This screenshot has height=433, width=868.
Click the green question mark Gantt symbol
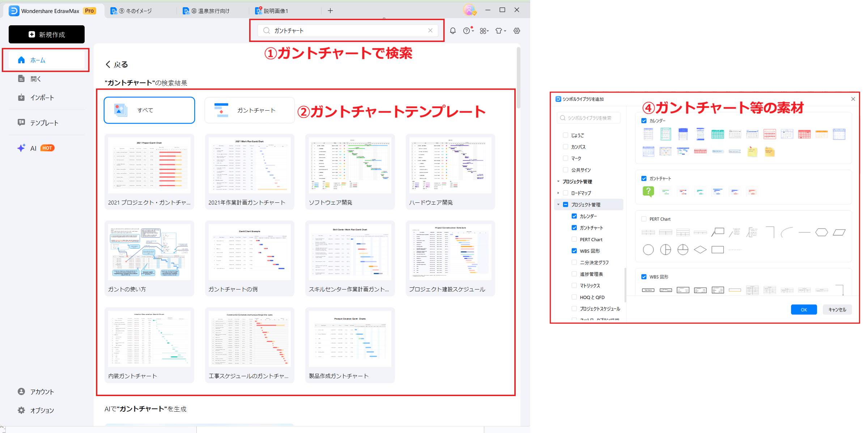(648, 191)
